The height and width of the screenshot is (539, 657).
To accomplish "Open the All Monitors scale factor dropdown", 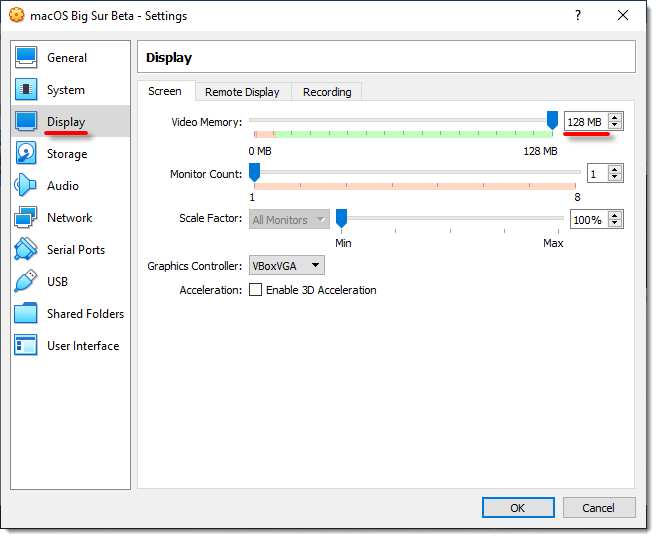I will 289,219.
